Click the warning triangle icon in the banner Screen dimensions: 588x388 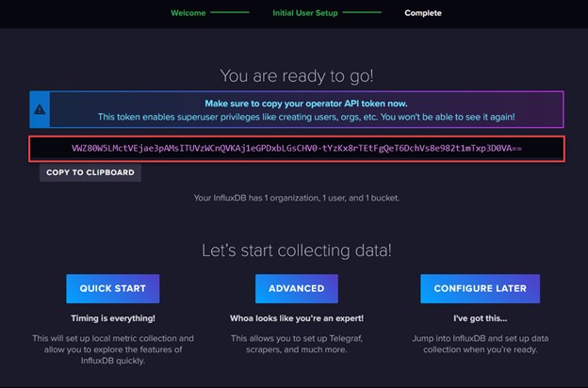click(x=40, y=109)
